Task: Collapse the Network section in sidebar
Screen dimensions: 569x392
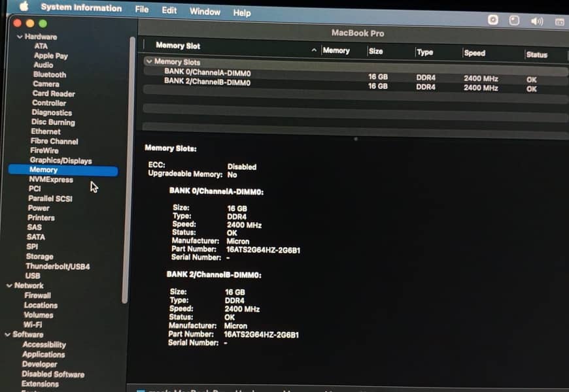Action: tap(9, 286)
